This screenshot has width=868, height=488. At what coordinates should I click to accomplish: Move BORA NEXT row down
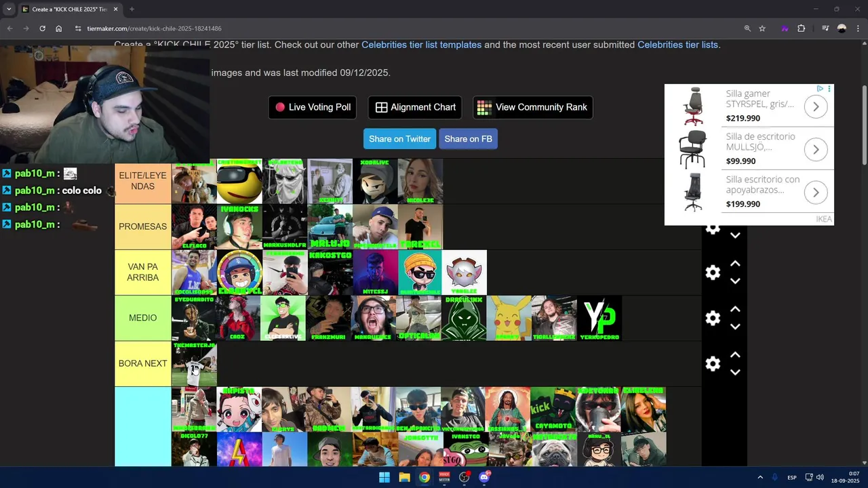(x=735, y=371)
